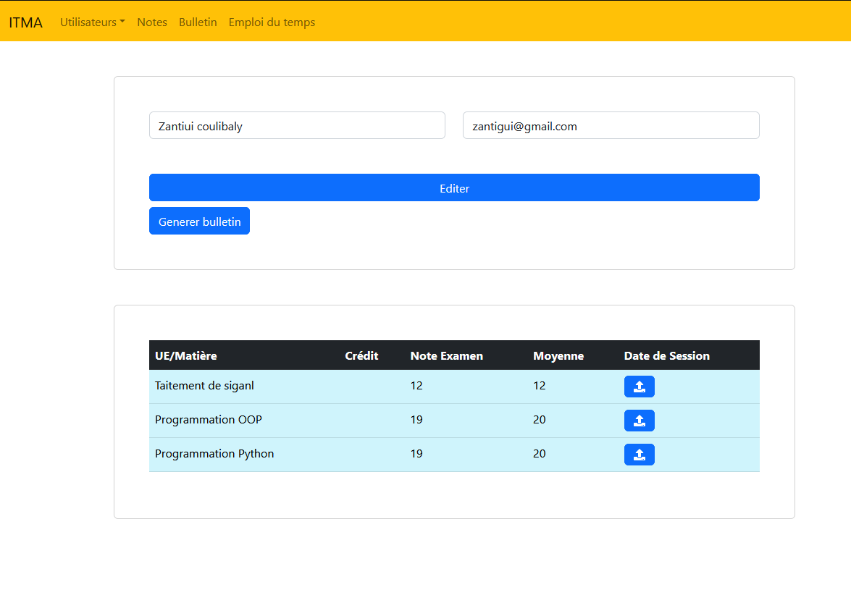This screenshot has width=851, height=616.
Task: Upload session date for Programmation OOP
Action: click(x=639, y=420)
